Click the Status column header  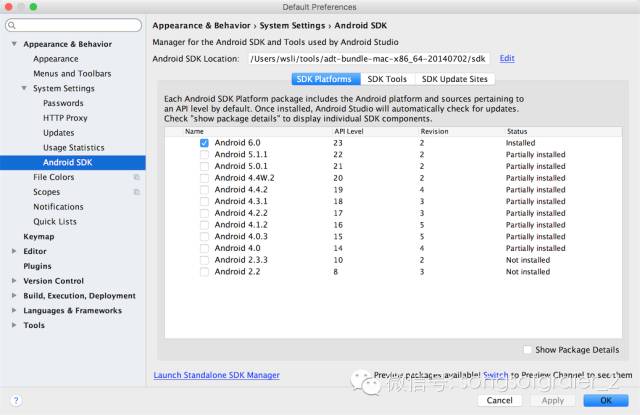[x=517, y=131]
